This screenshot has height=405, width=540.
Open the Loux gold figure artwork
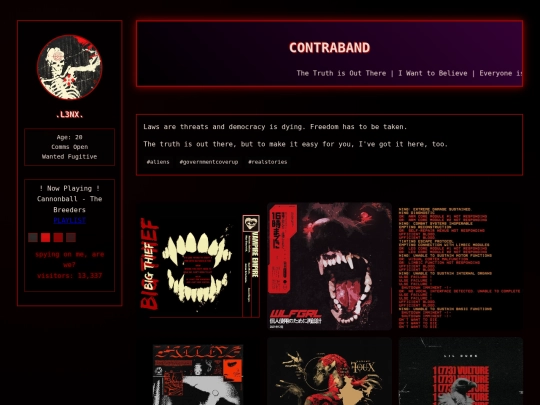tap(330, 371)
